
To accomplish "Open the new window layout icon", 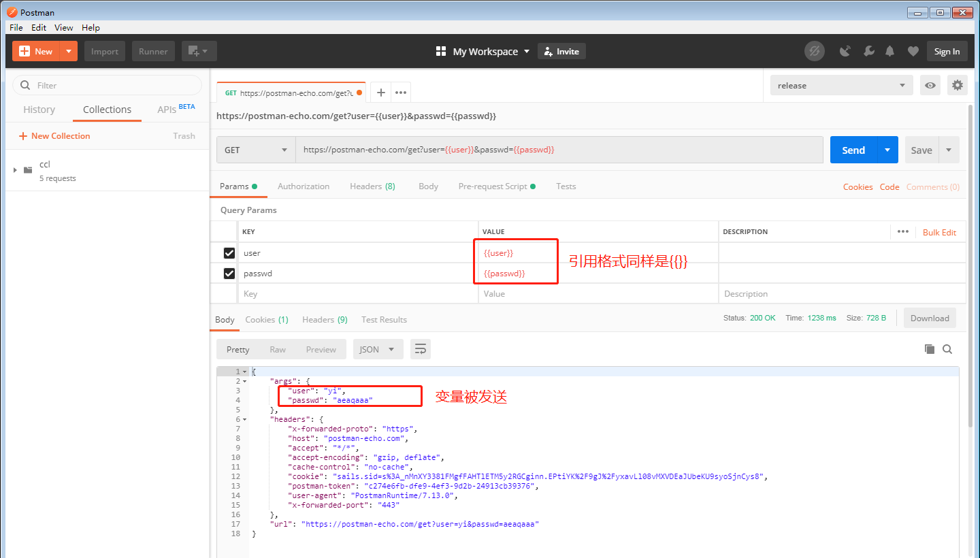I will [x=199, y=51].
